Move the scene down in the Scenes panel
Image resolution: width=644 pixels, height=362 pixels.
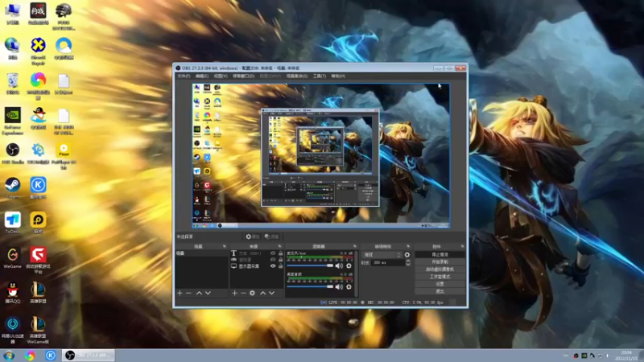208,293
